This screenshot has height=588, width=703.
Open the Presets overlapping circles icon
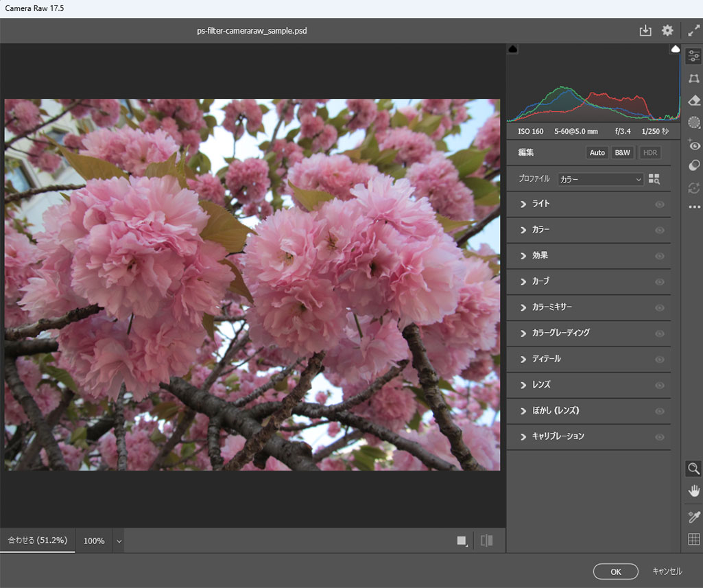point(693,165)
